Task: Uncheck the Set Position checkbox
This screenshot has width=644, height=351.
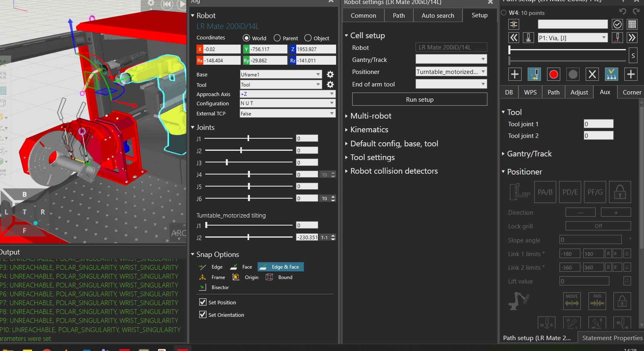Action: [203, 302]
